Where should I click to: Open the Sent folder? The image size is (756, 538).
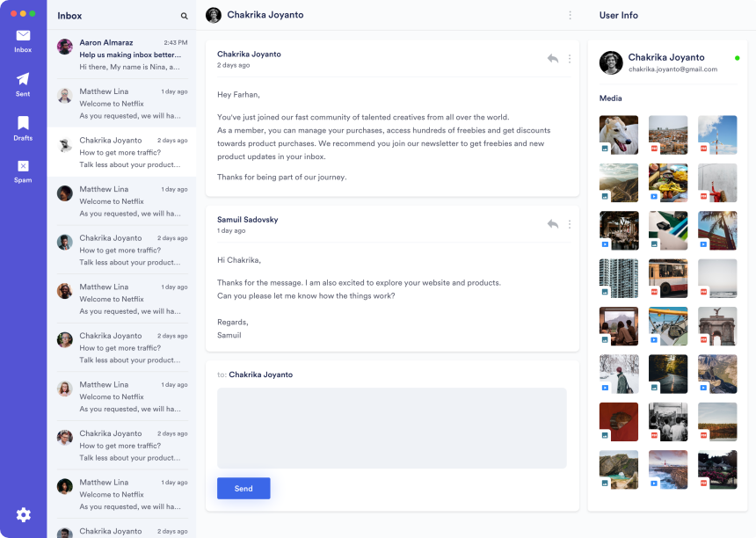pos(23,84)
